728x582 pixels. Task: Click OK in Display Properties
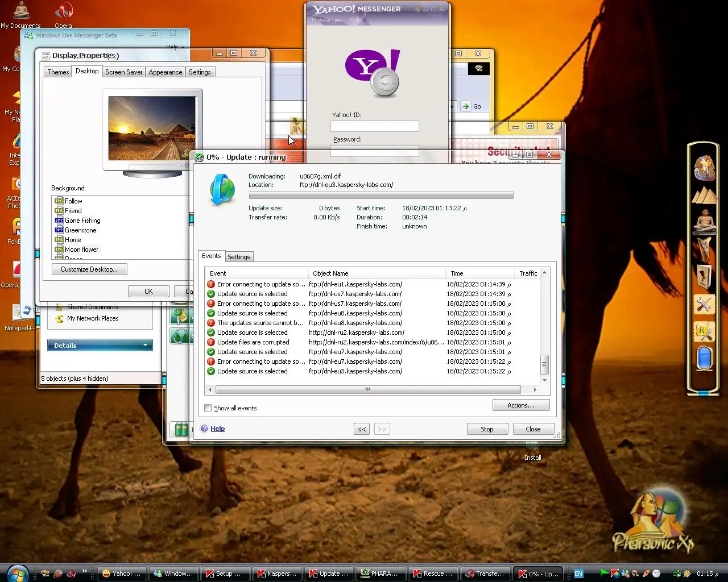tap(148, 291)
